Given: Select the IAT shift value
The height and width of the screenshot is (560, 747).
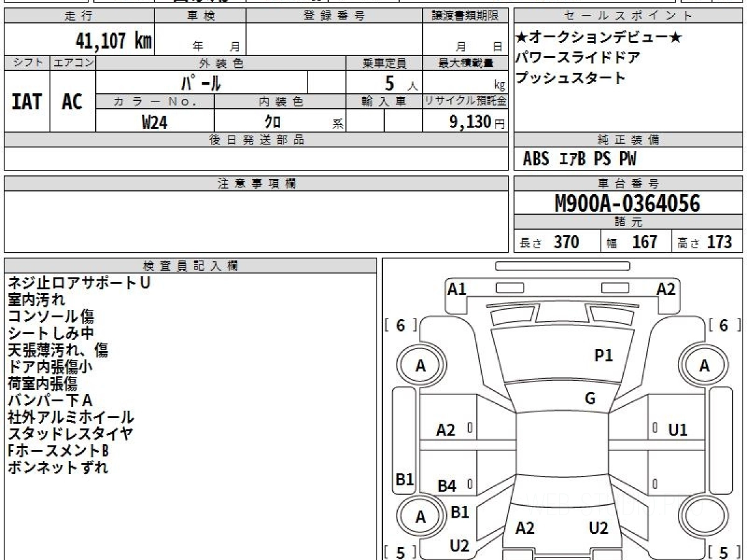Looking at the screenshot, I should click(x=27, y=101).
